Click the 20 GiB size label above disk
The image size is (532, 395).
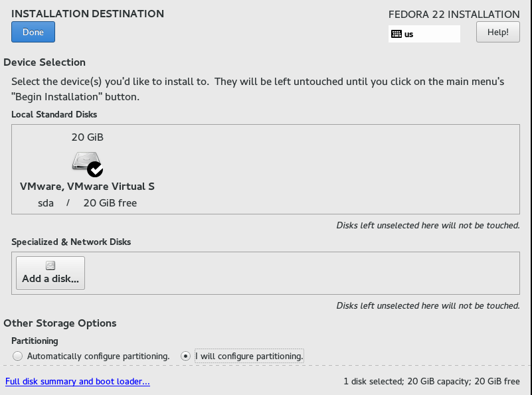pyautogui.click(x=87, y=137)
